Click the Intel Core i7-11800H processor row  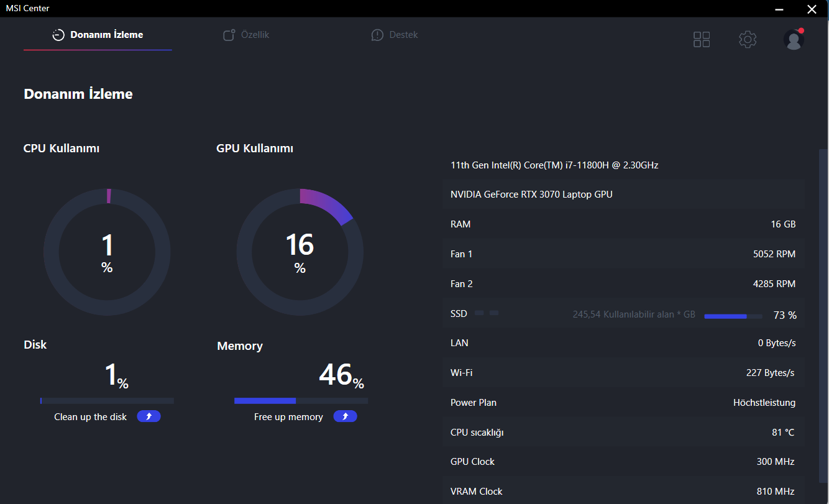pos(623,165)
